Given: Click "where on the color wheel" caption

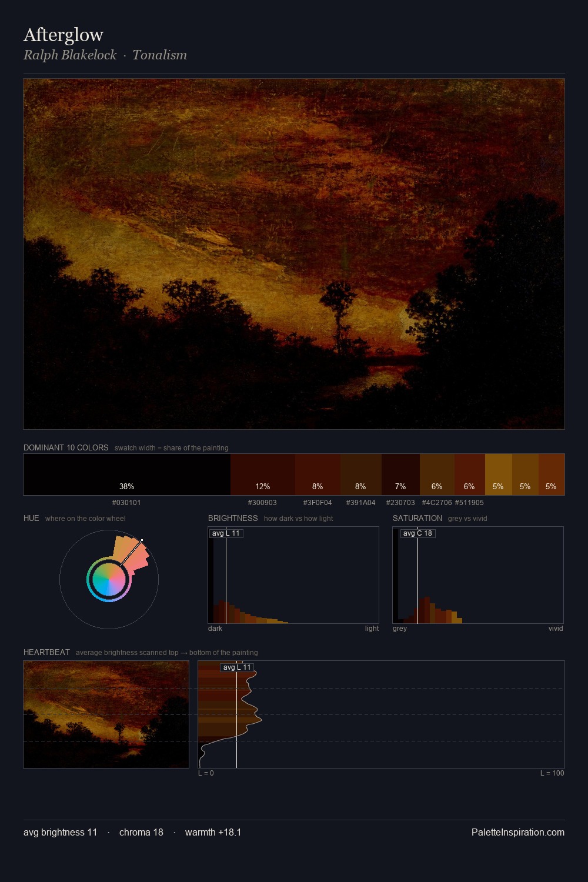Looking at the screenshot, I should tap(85, 519).
